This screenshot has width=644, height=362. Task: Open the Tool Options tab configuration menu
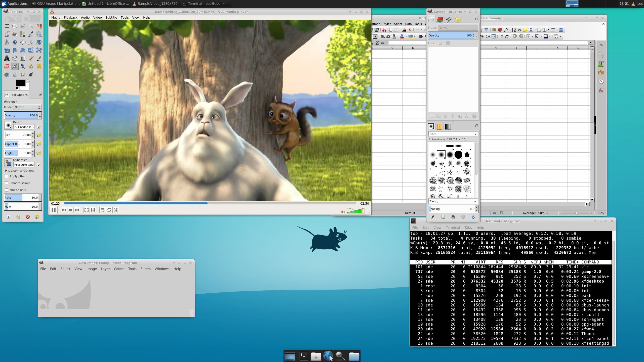coord(40,95)
